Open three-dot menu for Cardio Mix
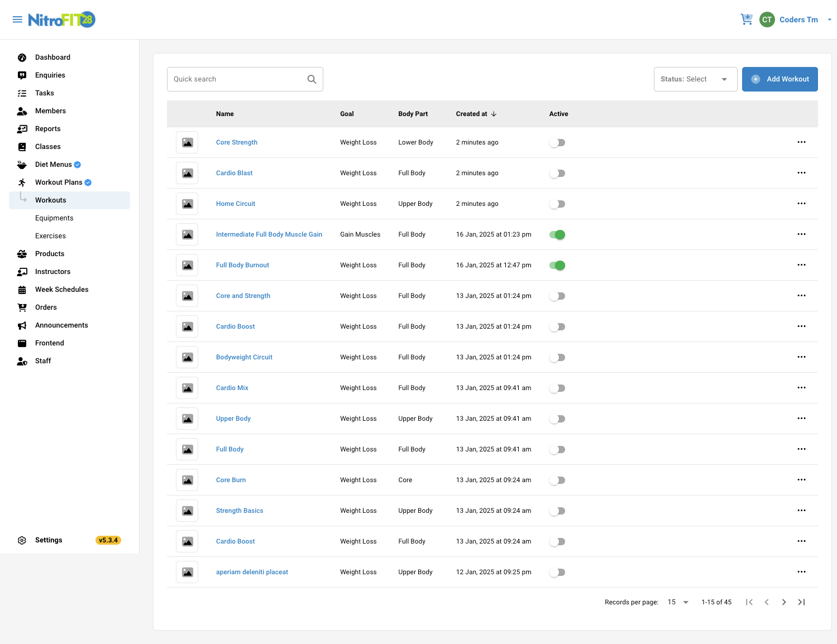 [801, 388]
